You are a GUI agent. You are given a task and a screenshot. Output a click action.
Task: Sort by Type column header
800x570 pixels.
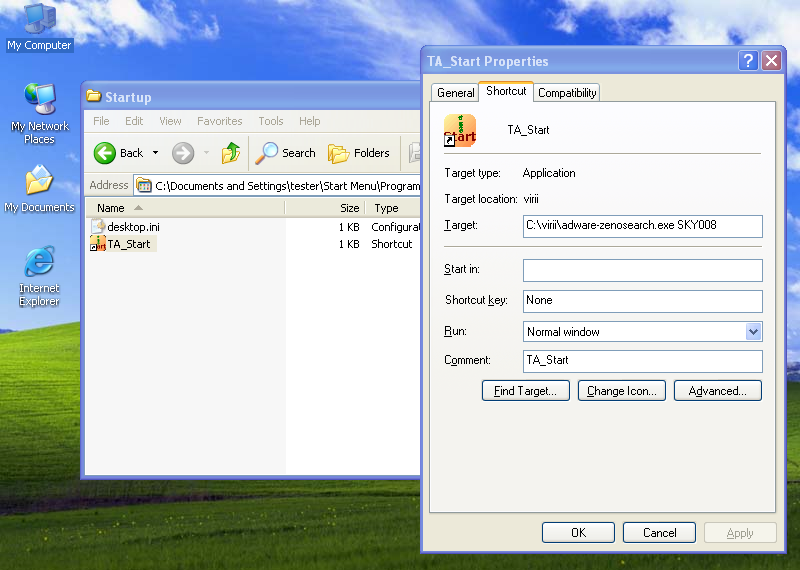(x=393, y=208)
